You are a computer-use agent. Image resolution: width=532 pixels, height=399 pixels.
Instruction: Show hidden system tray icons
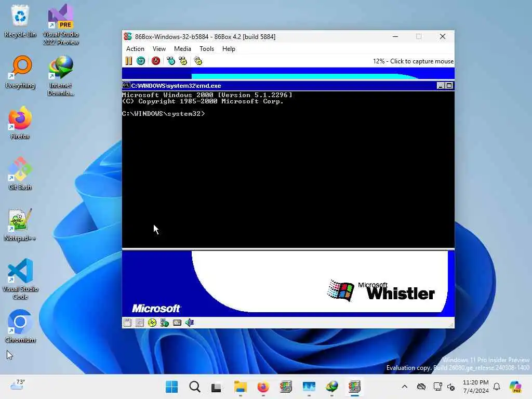click(404, 387)
